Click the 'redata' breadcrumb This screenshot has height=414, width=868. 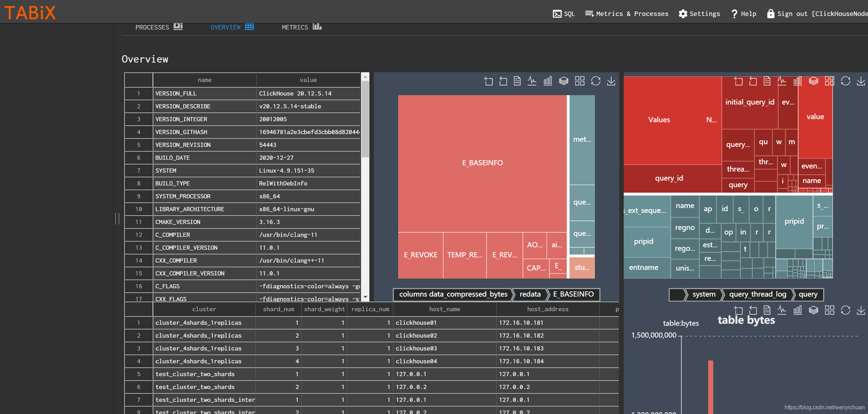point(530,294)
